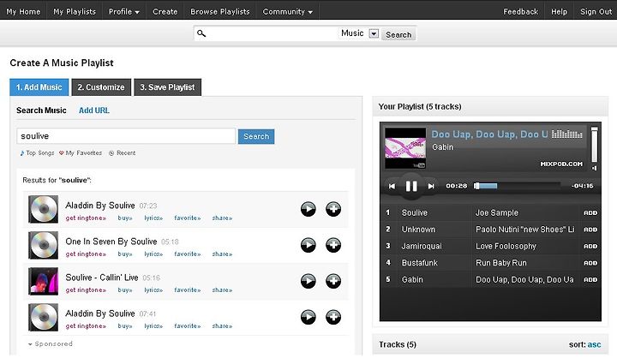
Task: Open the Profile dropdown menu
Action: click(124, 12)
